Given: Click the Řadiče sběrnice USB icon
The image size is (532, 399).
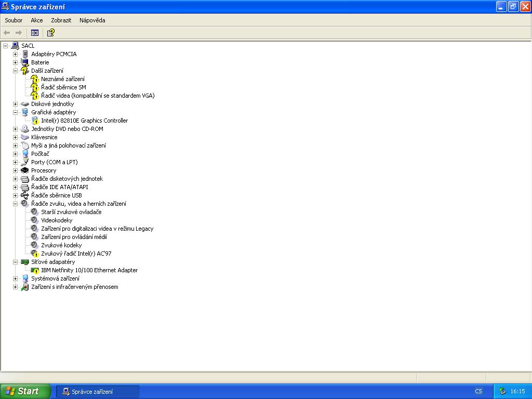Looking at the screenshot, I should click(25, 195).
